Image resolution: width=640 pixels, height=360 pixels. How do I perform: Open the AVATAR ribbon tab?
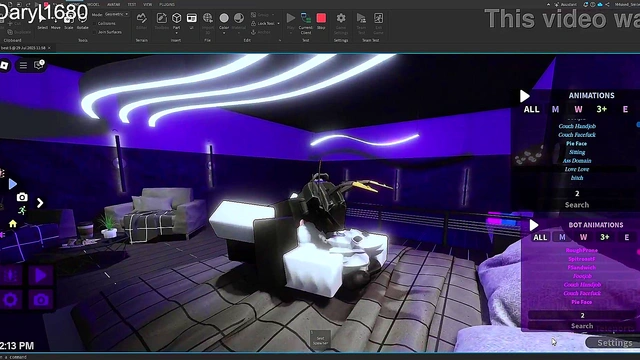coord(113,4)
